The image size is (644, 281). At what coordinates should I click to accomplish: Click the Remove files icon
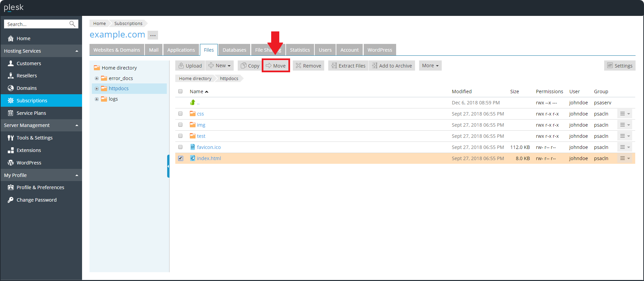(x=299, y=66)
